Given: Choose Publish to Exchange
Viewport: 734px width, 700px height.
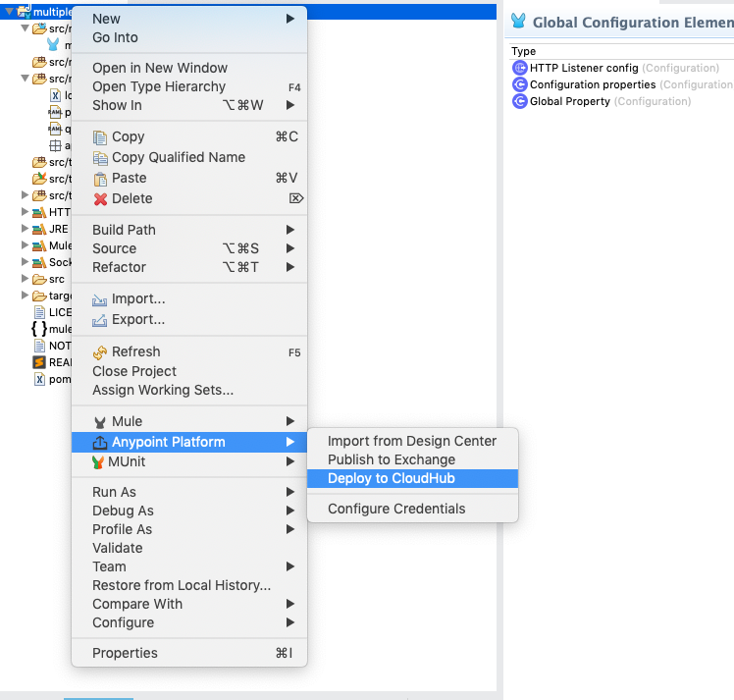Looking at the screenshot, I should coord(392,459).
